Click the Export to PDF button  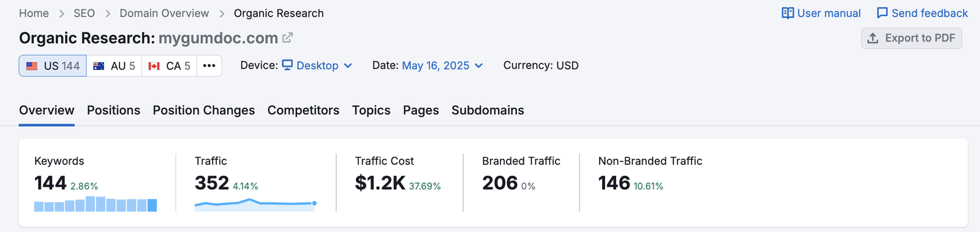(911, 38)
